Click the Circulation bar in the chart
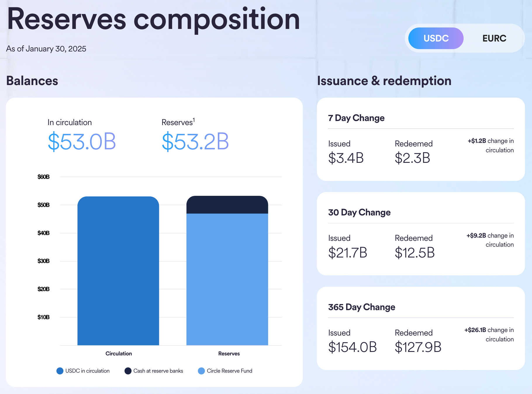This screenshot has width=532, height=394. pos(118,272)
